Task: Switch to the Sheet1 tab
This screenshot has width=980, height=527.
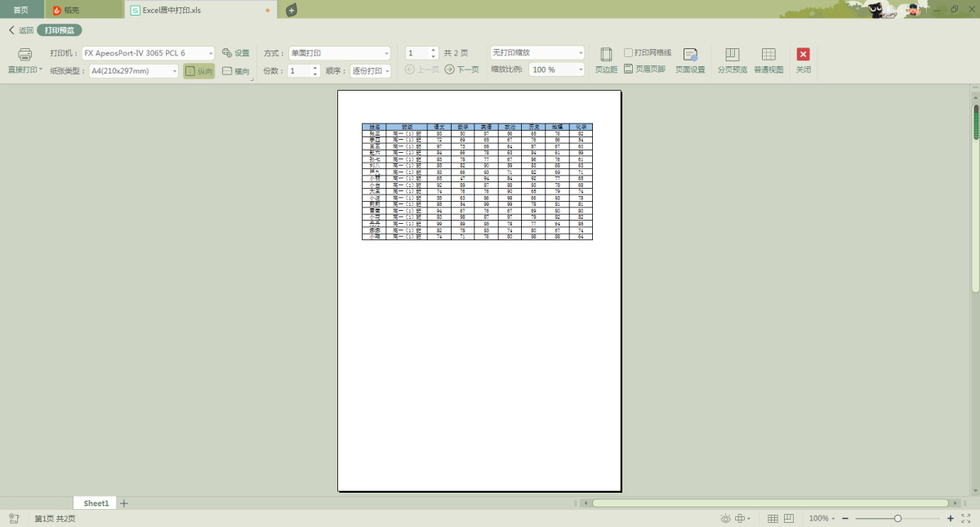Action: (x=96, y=503)
